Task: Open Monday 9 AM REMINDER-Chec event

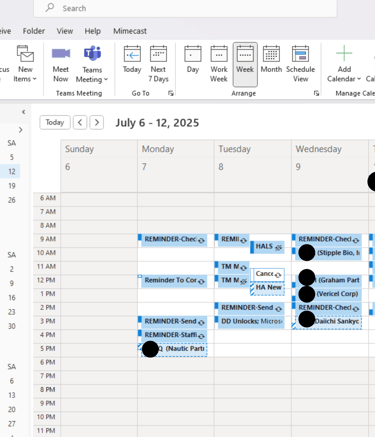Action: 173,240
